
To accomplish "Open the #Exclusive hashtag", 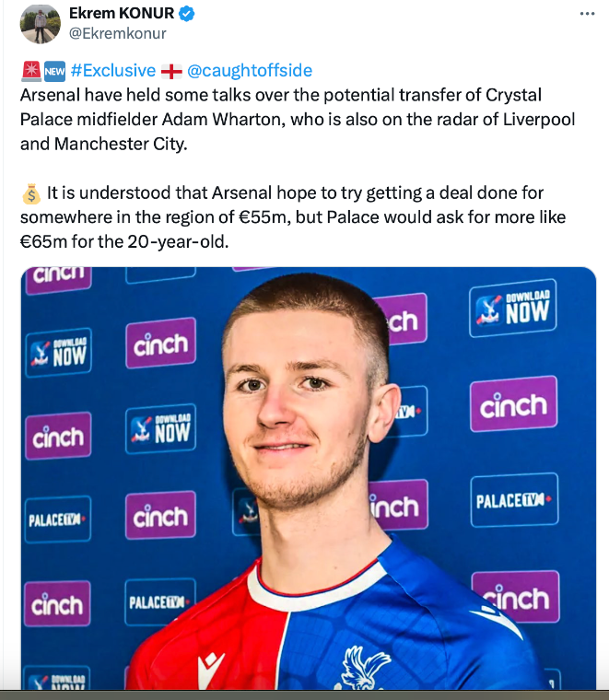I will click(x=112, y=71).
